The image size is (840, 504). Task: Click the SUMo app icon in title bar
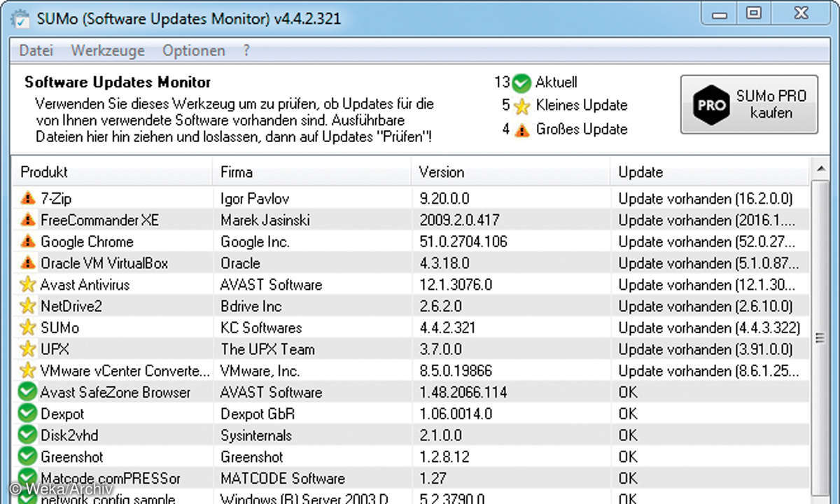point(21,18)
